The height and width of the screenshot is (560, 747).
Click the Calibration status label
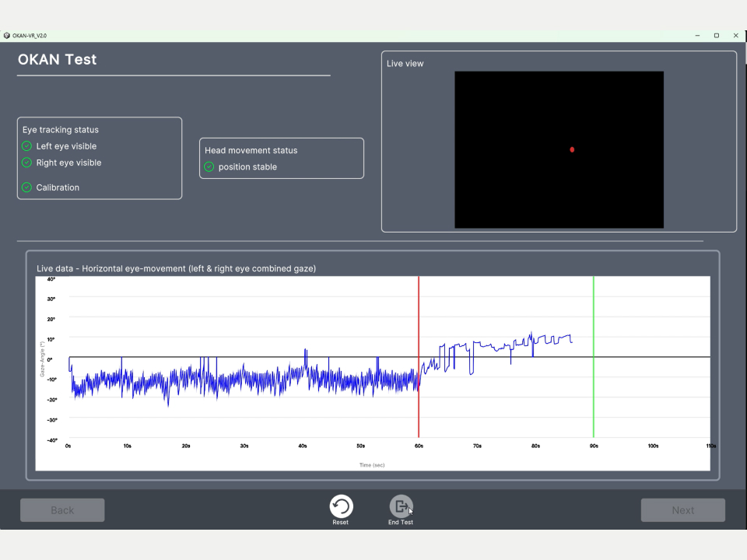pyautogui.click(x=58, y=187)
